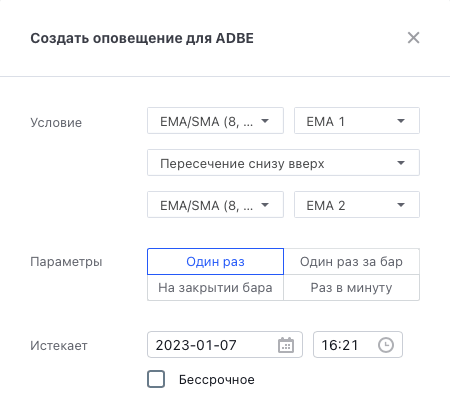Screen dimensions: 450x410
Task: Expand the EMA 1 plot dropdown
Action: [357, 121]
